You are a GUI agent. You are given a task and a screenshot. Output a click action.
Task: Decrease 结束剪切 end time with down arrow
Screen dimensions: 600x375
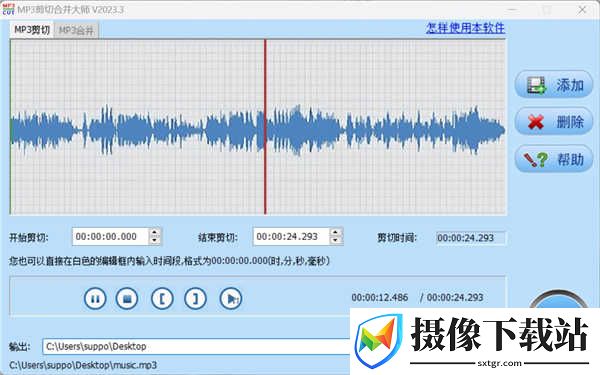point(336,241)
